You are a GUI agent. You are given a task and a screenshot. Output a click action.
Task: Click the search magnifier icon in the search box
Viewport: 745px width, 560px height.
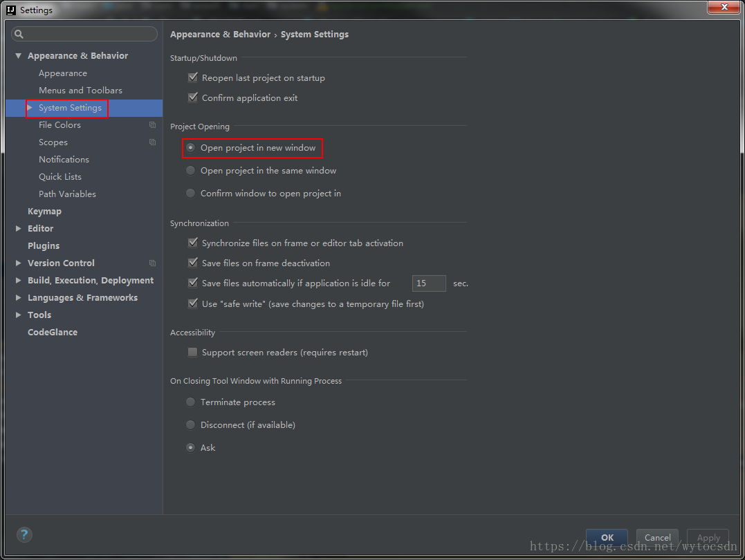(x=19, y=34)
